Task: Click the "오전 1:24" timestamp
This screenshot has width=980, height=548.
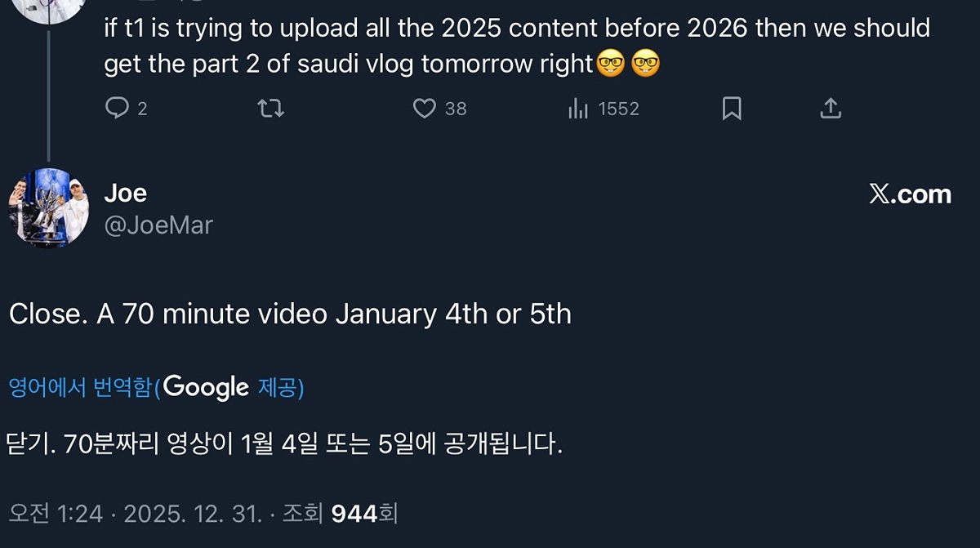Action: pyautogui.click(x=56, y=514)
